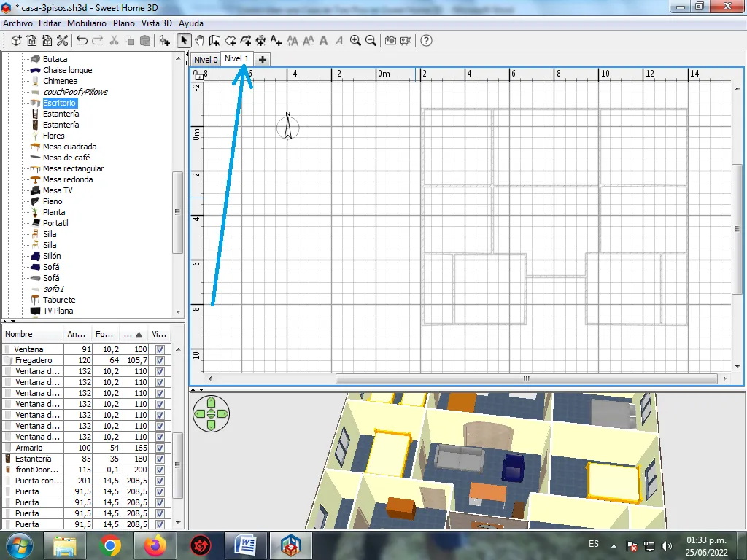747x560 pixels.
Task: Open Google Chrome from the taskbar
Action: (110, 545)
